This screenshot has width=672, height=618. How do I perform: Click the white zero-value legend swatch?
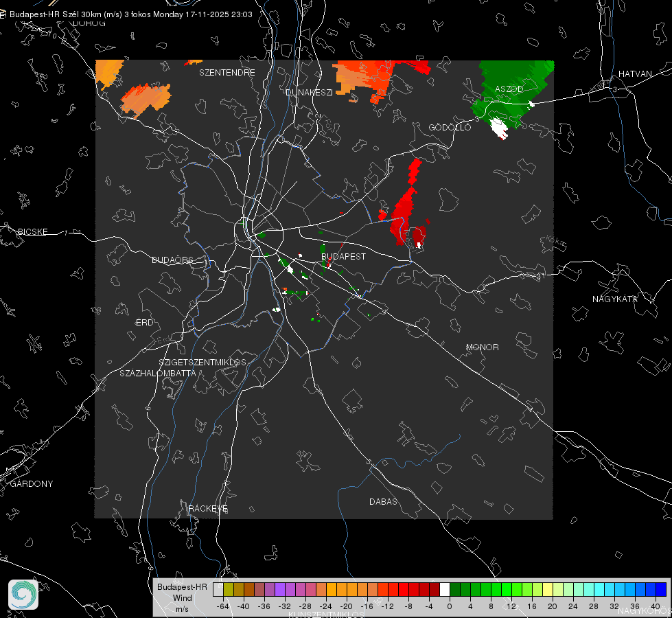coord(445,590)
